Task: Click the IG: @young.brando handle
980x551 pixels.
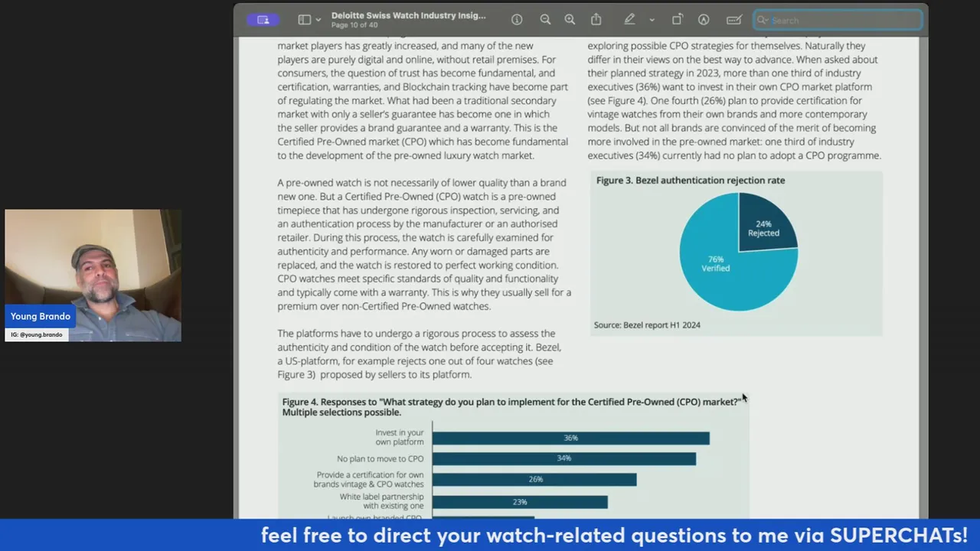Action: pos(37,334)
